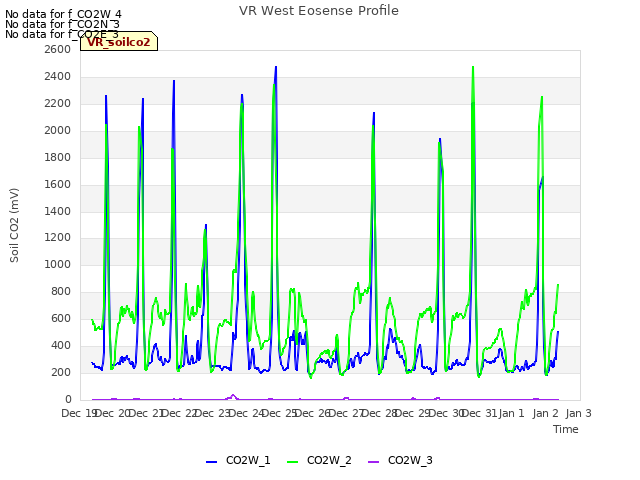Toggle CO2W_2 series in legend
This screenshot has width=640, height=480.
[319, 460]
